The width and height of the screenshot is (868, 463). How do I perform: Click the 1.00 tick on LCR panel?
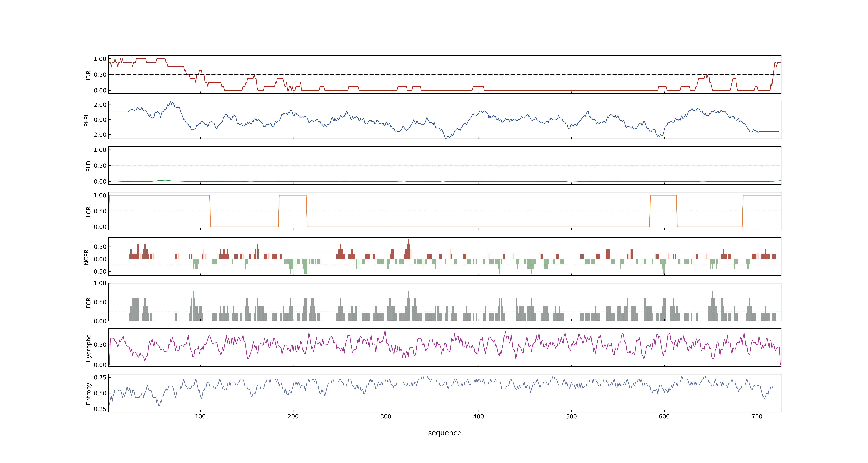coord(100,195)
